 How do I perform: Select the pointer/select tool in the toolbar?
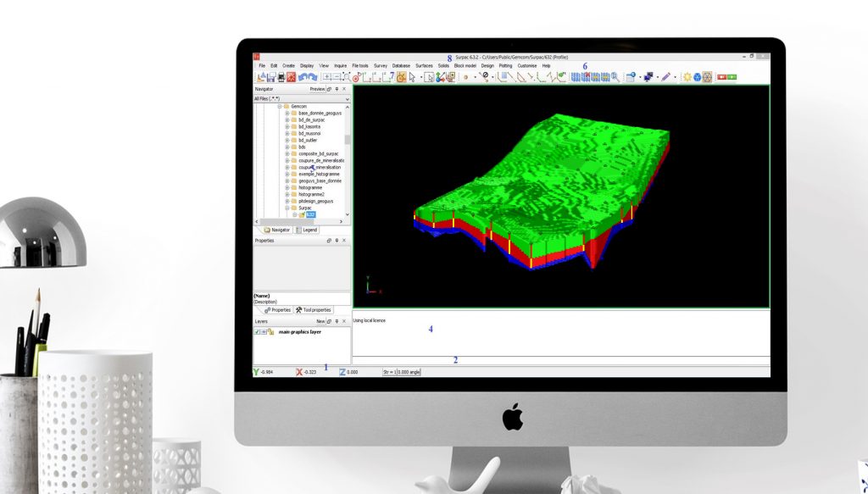[x=411, y=76]
